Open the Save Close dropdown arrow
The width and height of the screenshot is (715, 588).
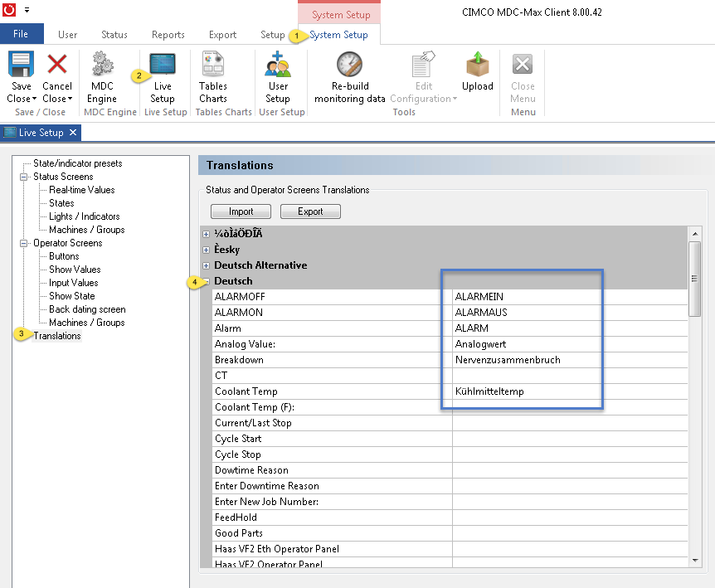pos(35,99)
